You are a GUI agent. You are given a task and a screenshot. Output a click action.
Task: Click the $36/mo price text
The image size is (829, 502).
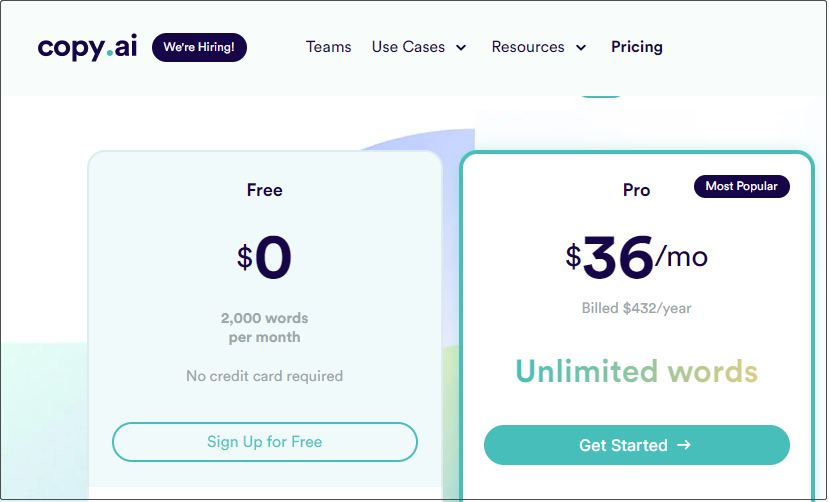point(637,257)
